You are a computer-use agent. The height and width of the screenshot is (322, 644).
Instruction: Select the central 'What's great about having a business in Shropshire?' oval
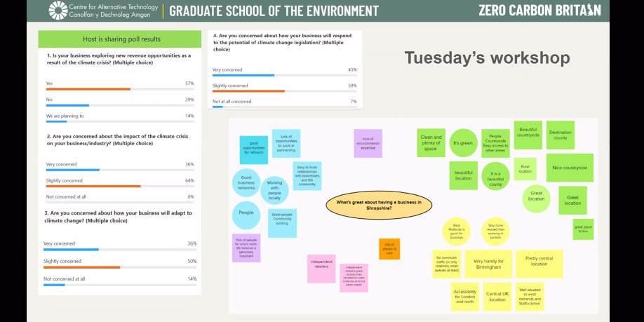point(379,205)
